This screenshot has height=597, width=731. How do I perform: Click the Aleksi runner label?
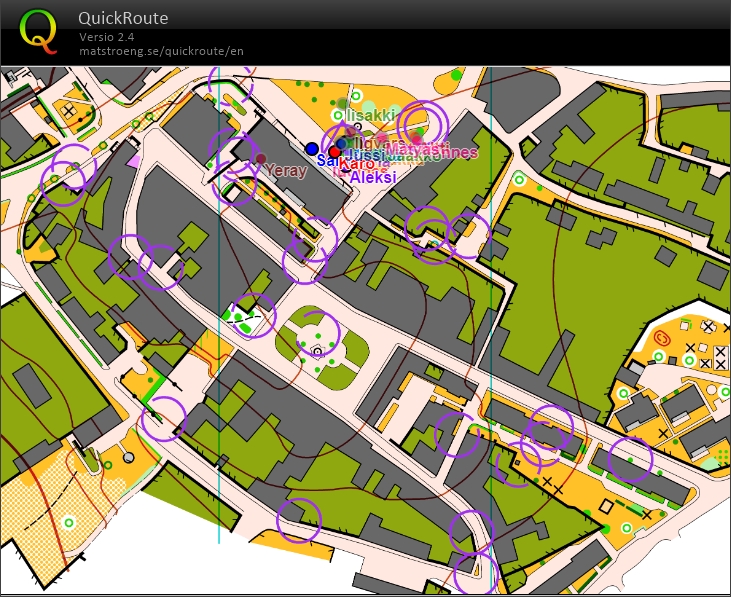click(372, 177)
